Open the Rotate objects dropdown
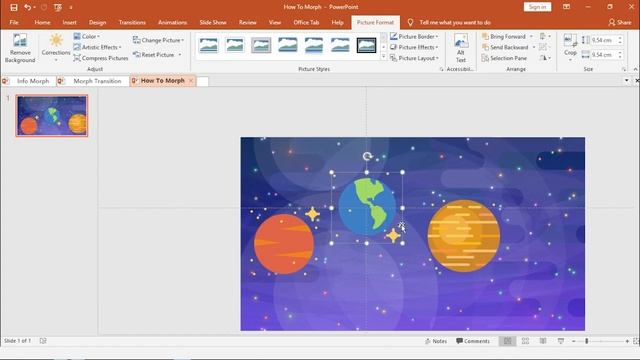640x360 pixels. [545, 58]
